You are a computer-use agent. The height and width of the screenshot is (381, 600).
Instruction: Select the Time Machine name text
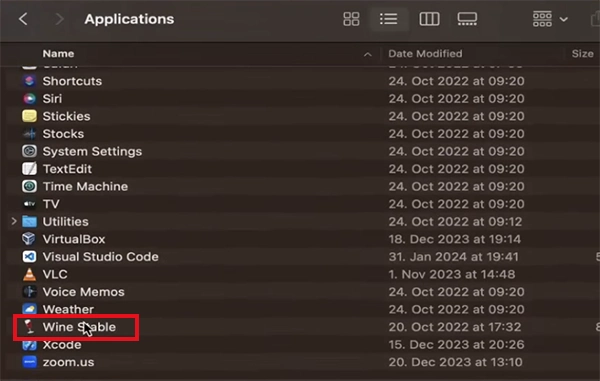[85, 187]
